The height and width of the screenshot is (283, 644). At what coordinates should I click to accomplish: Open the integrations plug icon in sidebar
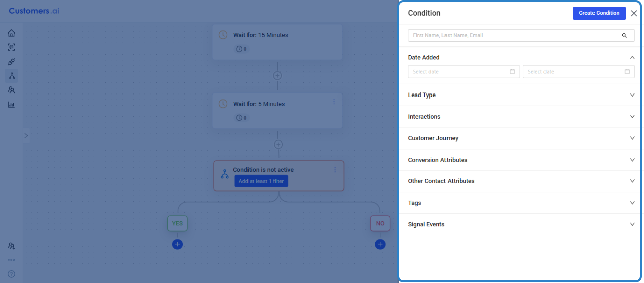11,62
